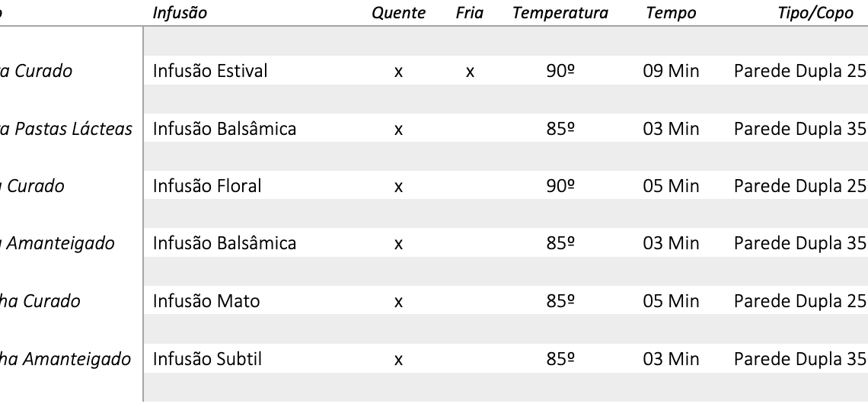Select the "09 Min" time cell
The width and height of the screenshot is (868, 404).
tap(671, 72)
